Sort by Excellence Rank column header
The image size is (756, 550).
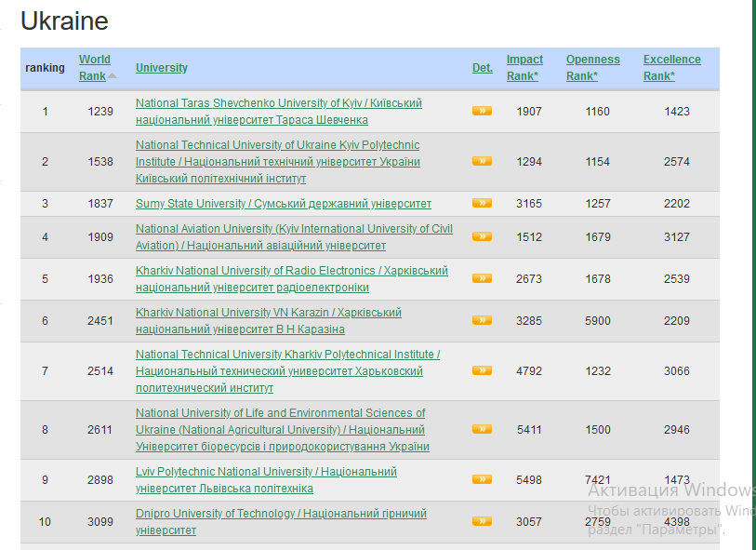[x=671, y=67]
